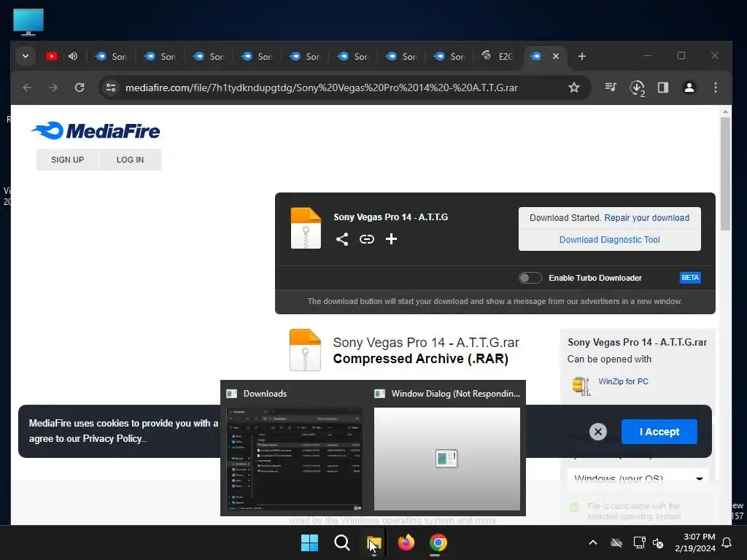This screenshot has width=747, height=560.
Task: Open Chrome downloads icon
Action: click(x=637, y=87)
